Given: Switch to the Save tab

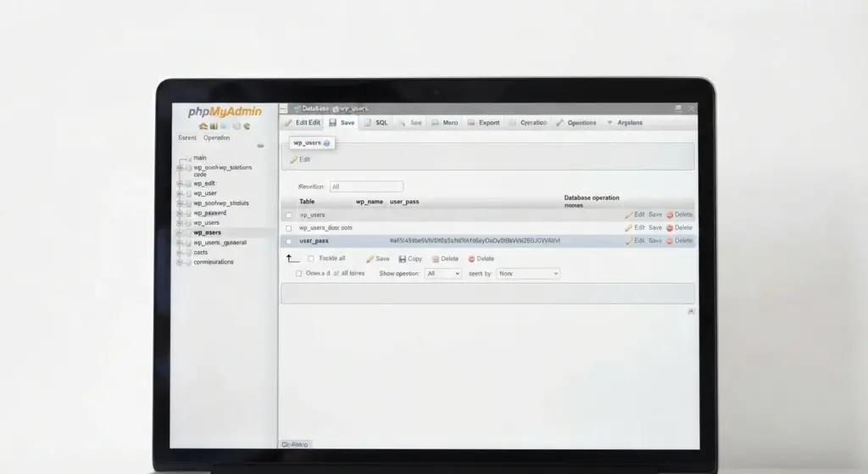Looking at the screenshot, I should click(342, 123).
